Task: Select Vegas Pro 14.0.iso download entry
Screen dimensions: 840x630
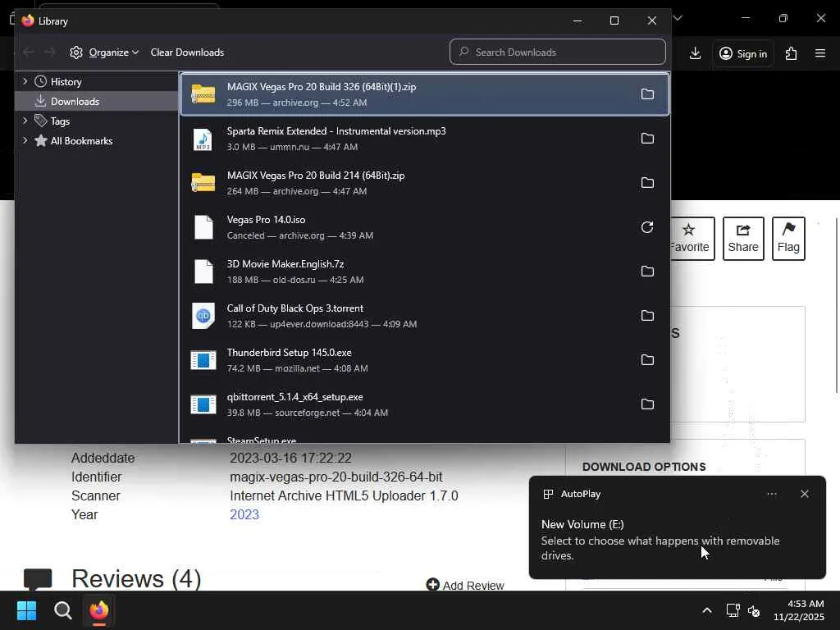Action: (425, 227)
